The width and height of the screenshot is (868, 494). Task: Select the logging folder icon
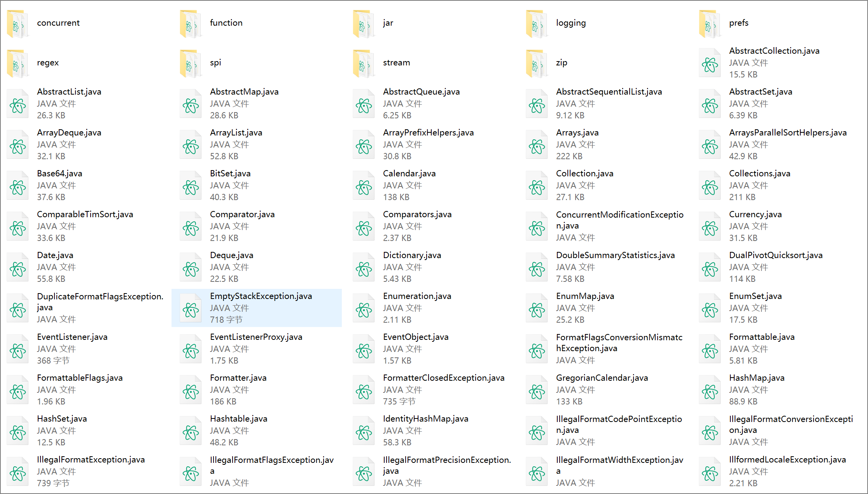coord(537,24)
